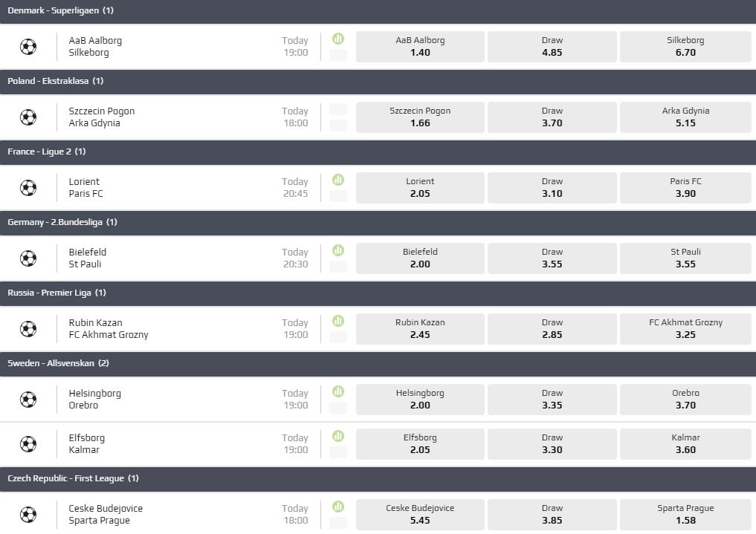
Task: Bet on AaB Aalborg at 1.40
Action: point(420,47)
